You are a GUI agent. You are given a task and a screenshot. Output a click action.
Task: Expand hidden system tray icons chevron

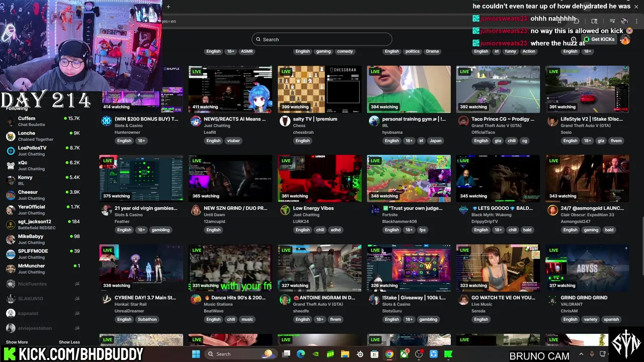click(x=581, y=354)
